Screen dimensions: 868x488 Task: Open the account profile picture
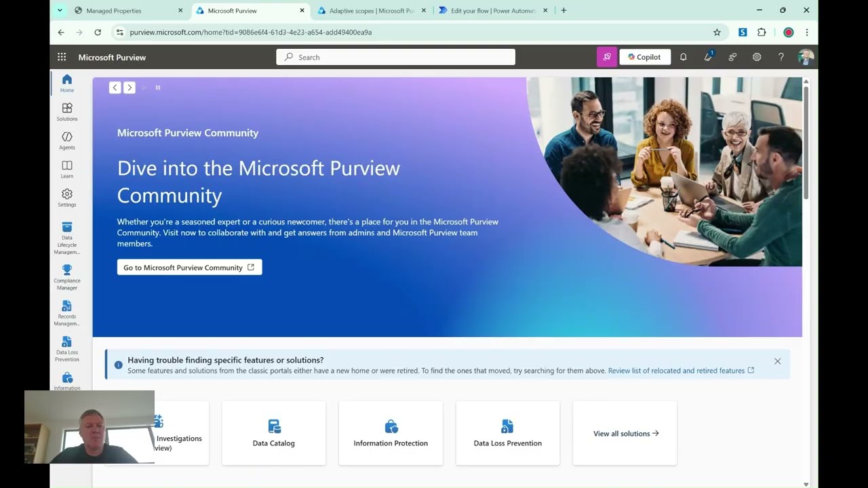(x=806, y=58)
